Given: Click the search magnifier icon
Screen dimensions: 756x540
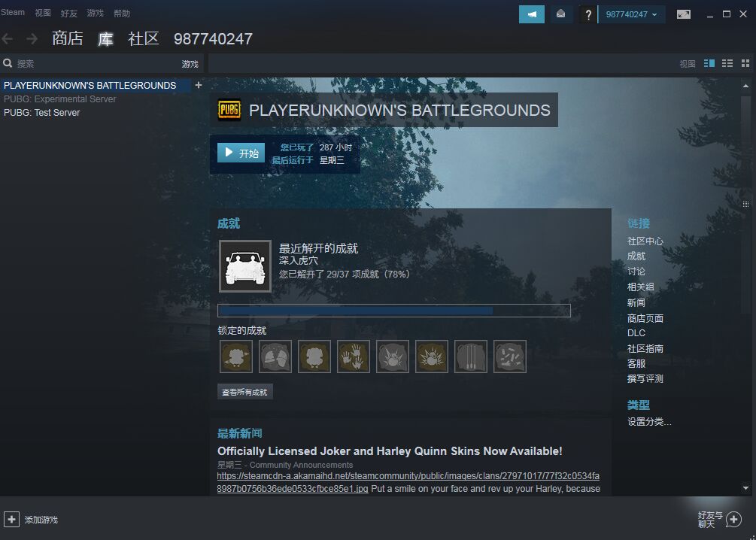Looking at the screenshot, I should (x=8, y=63).
